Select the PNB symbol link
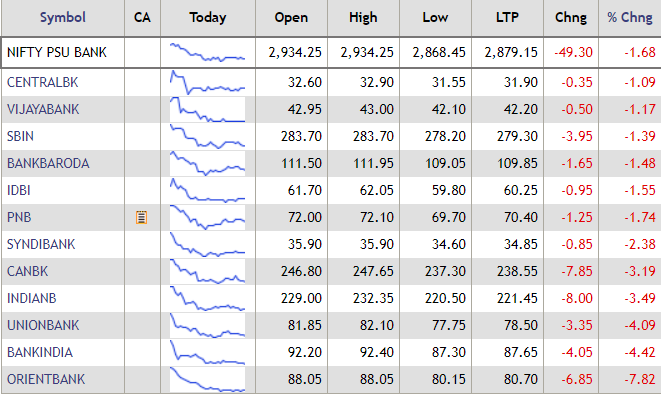661x394 pixels. (x=19, y=217)
